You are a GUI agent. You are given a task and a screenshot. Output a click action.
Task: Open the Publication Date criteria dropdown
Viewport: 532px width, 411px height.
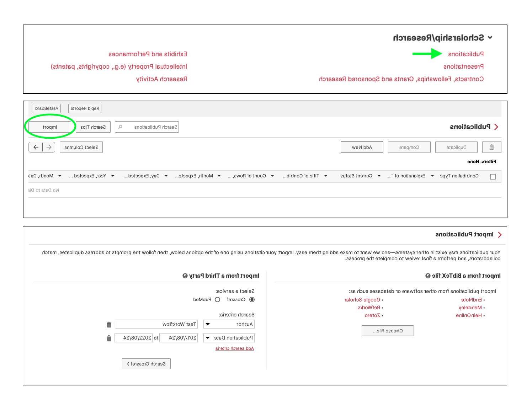point(229,338)
